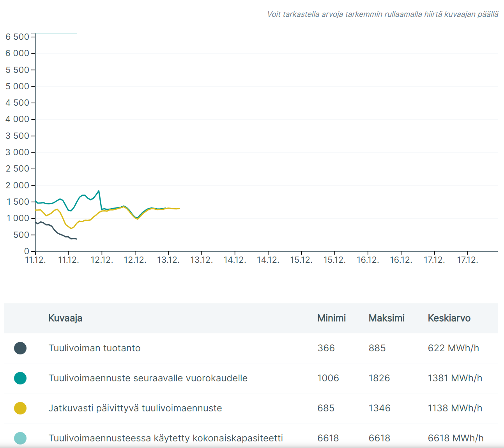Select Tuulivoimaennusteessa käytetty kokonaiskapasiteetti label
This screenshot has width=504, height=448.
click(x=166, y=438)
